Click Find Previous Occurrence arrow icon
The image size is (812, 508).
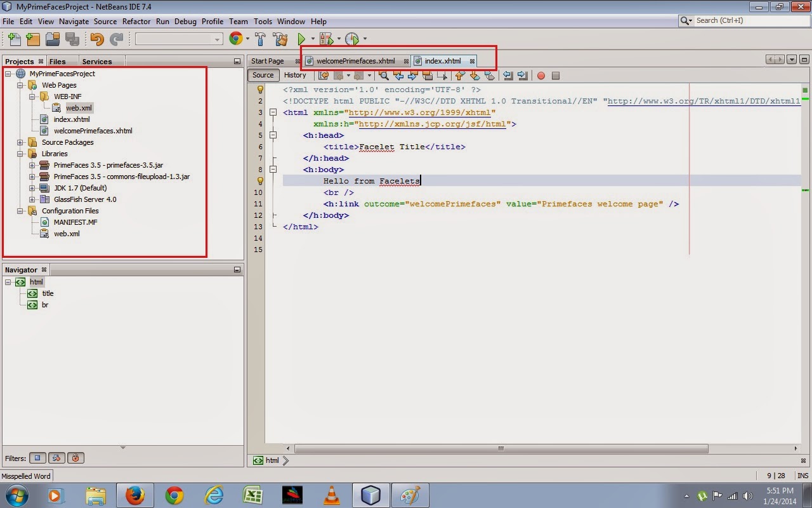(398, 76)
